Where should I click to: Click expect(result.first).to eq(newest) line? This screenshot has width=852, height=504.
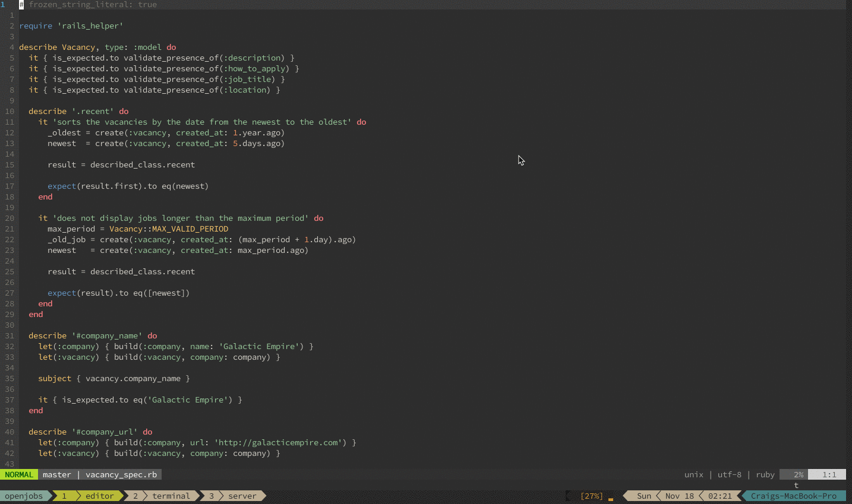(x=128, y=186)
